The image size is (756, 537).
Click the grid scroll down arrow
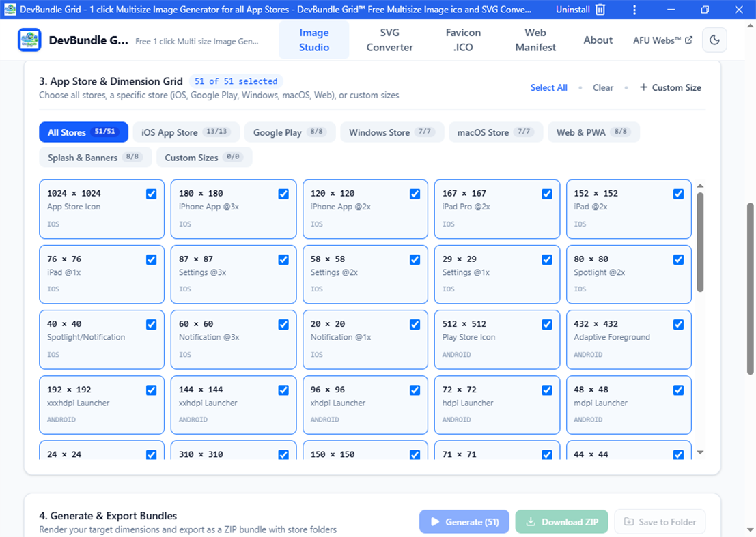pos(700,452)
